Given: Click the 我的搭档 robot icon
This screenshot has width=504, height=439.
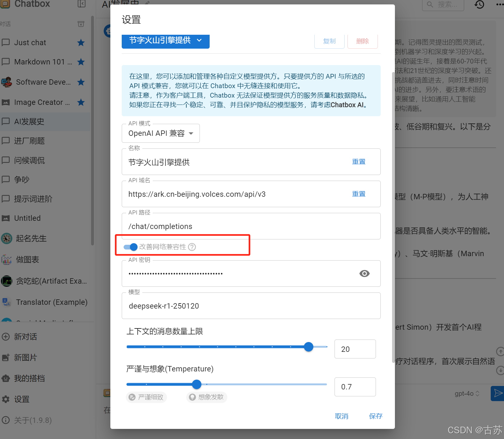Looking at the screenshot, I should click(6, 378).
